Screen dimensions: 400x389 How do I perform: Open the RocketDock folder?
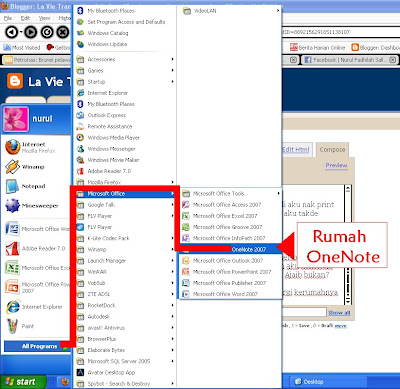tap(125, 305)
